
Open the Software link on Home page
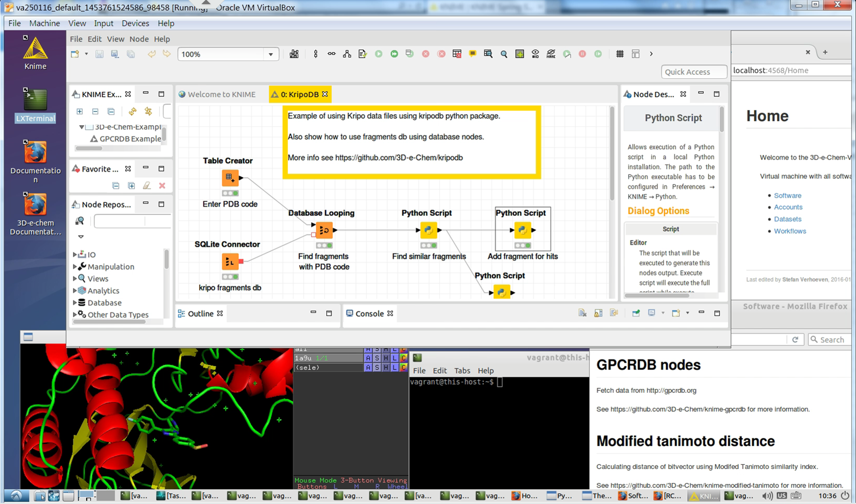tap(787, 195)
